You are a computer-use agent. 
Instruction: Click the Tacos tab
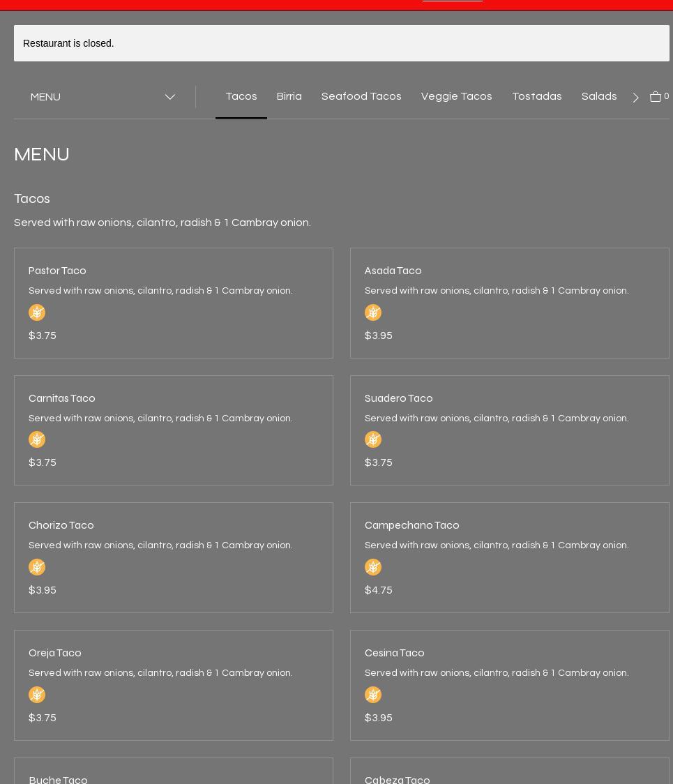tap(241, 96)
